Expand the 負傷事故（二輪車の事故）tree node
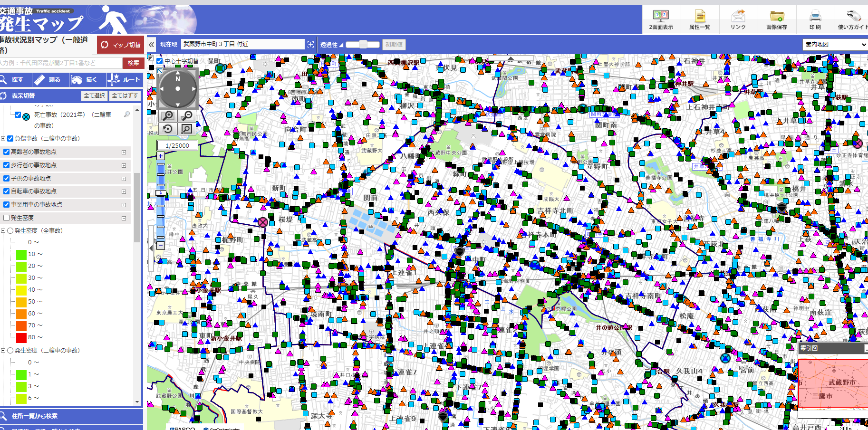Screen dimensions: 868x430 point(3,139)
